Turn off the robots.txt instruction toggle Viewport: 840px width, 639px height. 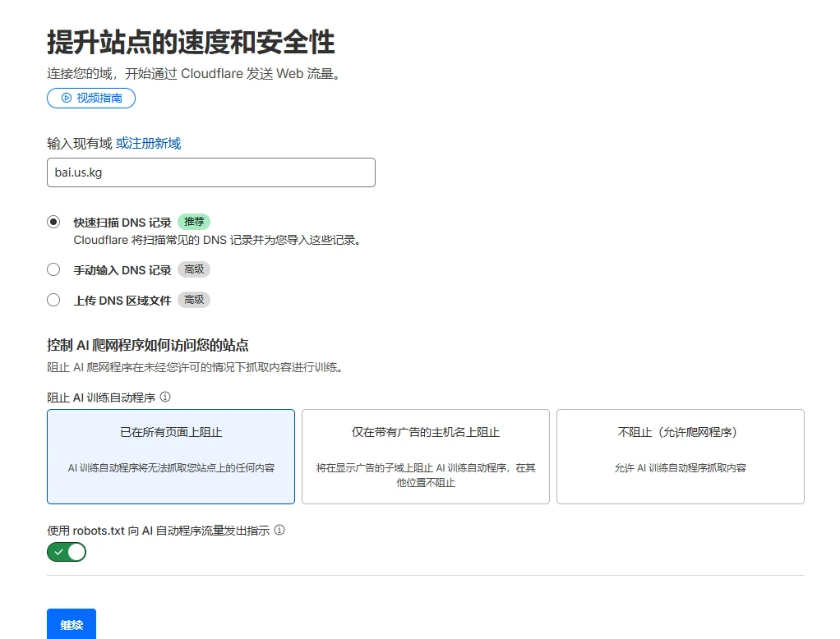[67, 552]
